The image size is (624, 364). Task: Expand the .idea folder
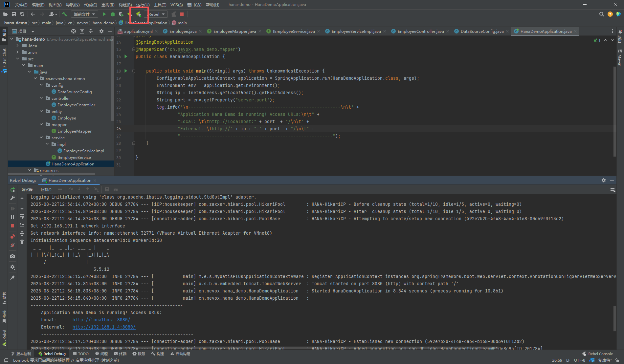17,46
